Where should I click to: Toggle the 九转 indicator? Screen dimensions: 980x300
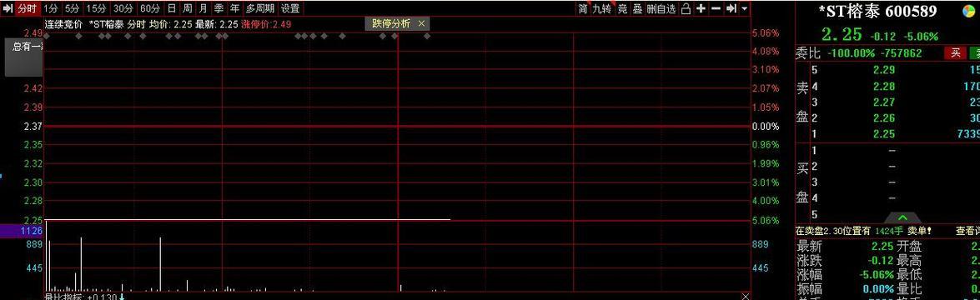(602, 8)
